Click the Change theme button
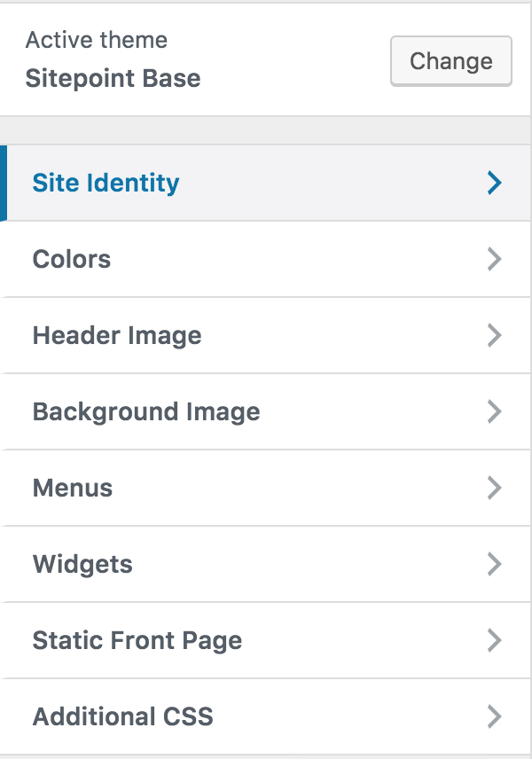The image size is (532, 759). point(450,61)
